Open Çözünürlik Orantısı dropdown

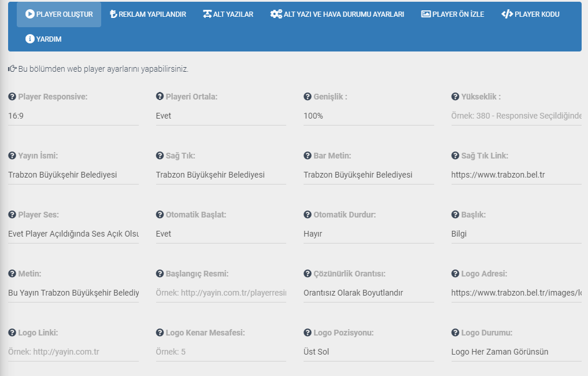(369, 293)
